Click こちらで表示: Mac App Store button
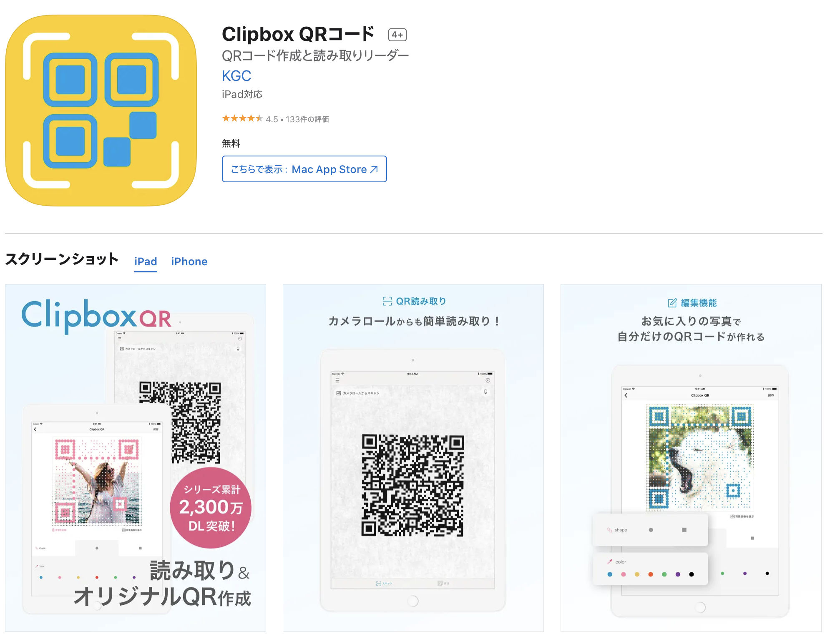Screen dimensions: 825x644 (304, 169)
